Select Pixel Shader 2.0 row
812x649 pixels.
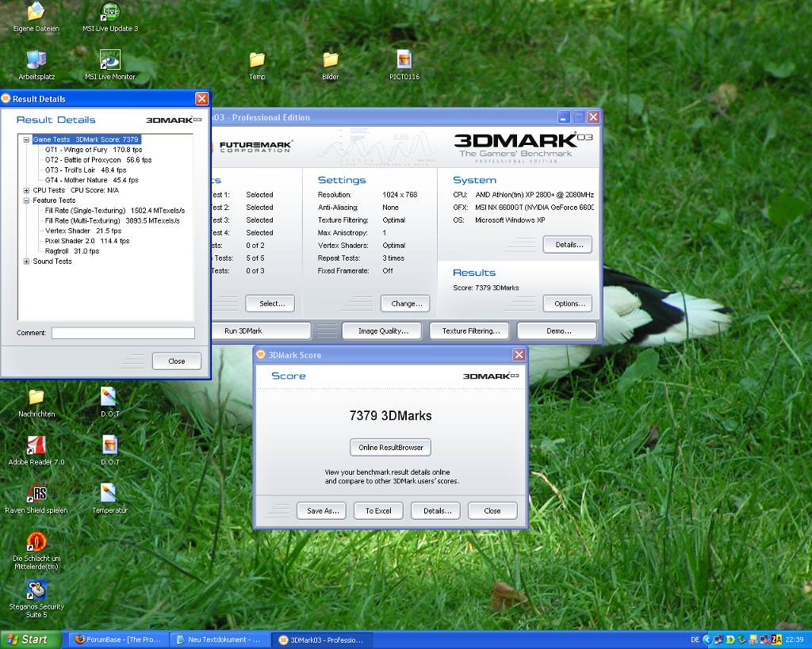pyautogui.click(x=87, y=241)
